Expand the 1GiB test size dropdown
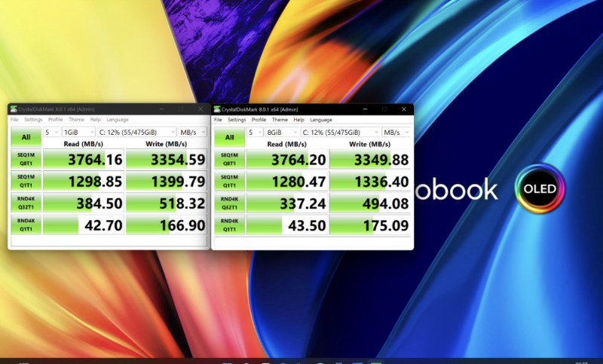 coord(78,132)
